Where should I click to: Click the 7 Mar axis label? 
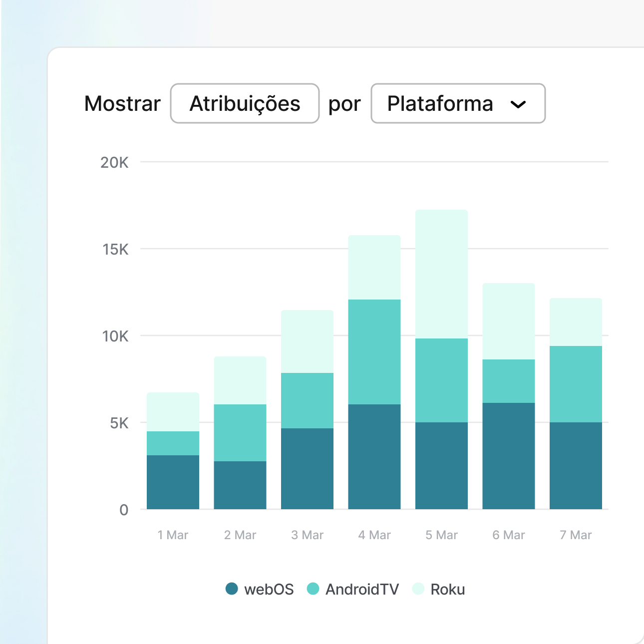576,535
